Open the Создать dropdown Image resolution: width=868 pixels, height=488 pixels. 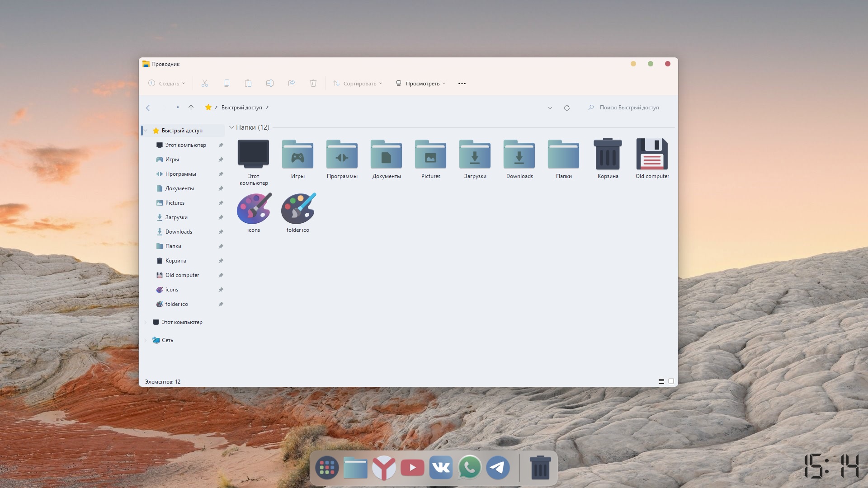point(167,83)
